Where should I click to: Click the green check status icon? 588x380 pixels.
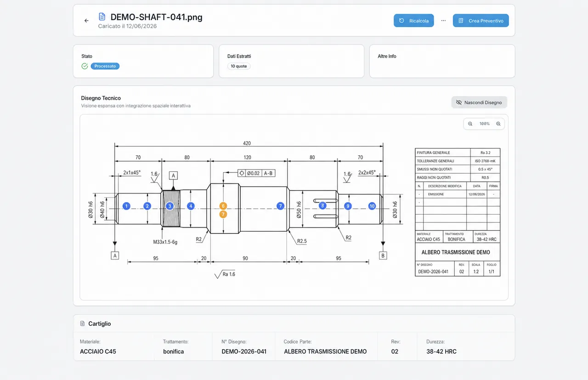(x=85, y=66)
